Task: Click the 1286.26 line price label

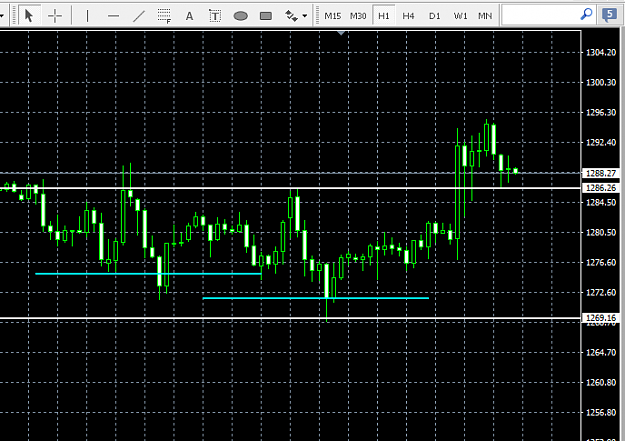Action: click(x=601, y=188)
